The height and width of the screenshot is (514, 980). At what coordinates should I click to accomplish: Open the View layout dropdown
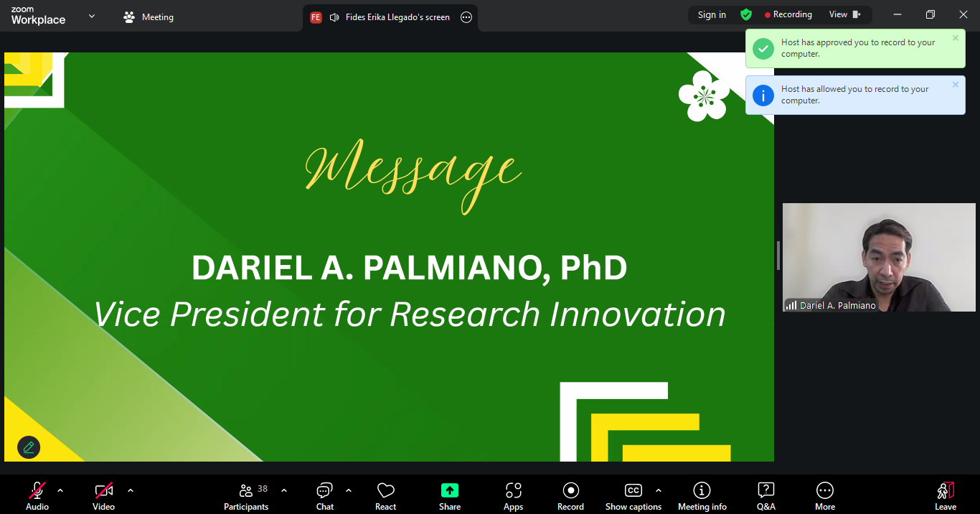pos(844,14)
